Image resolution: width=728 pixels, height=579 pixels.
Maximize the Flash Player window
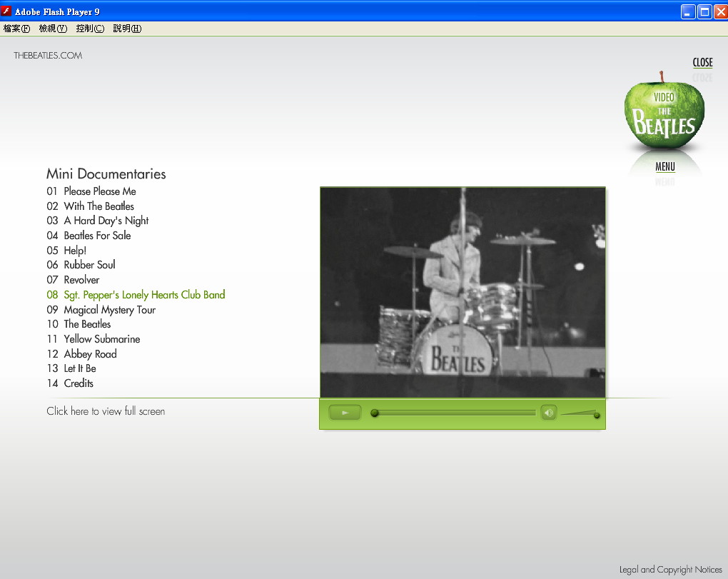point(704,11)
